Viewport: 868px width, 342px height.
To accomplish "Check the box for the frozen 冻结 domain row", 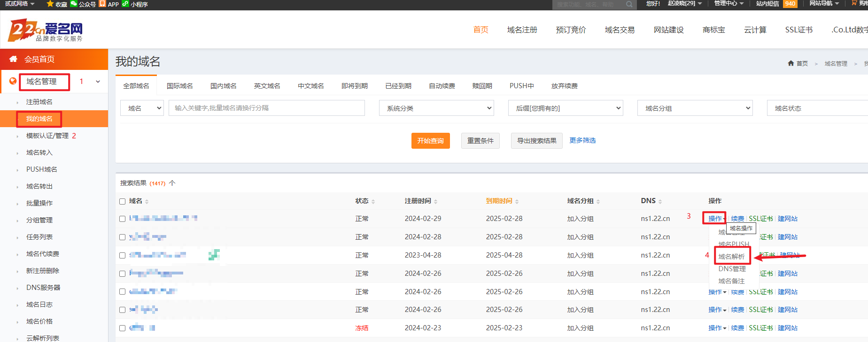I will coord(123,328).
